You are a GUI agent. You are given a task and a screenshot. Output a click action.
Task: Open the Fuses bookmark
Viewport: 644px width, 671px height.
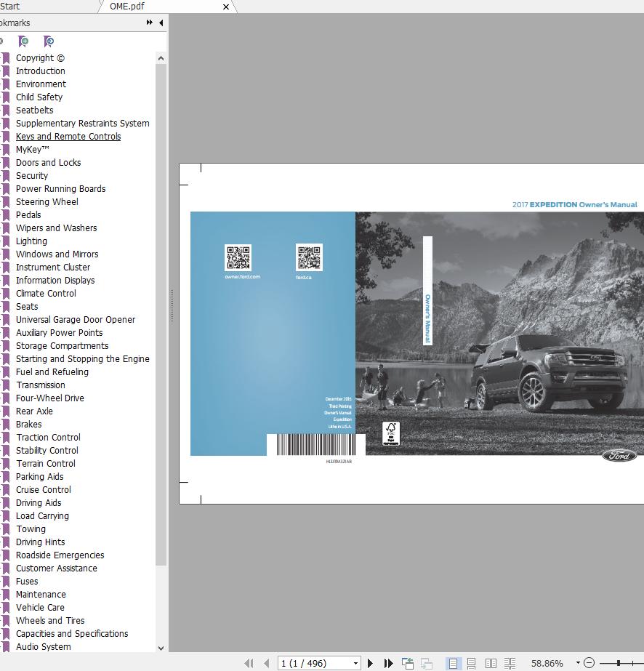pos(27,582)
